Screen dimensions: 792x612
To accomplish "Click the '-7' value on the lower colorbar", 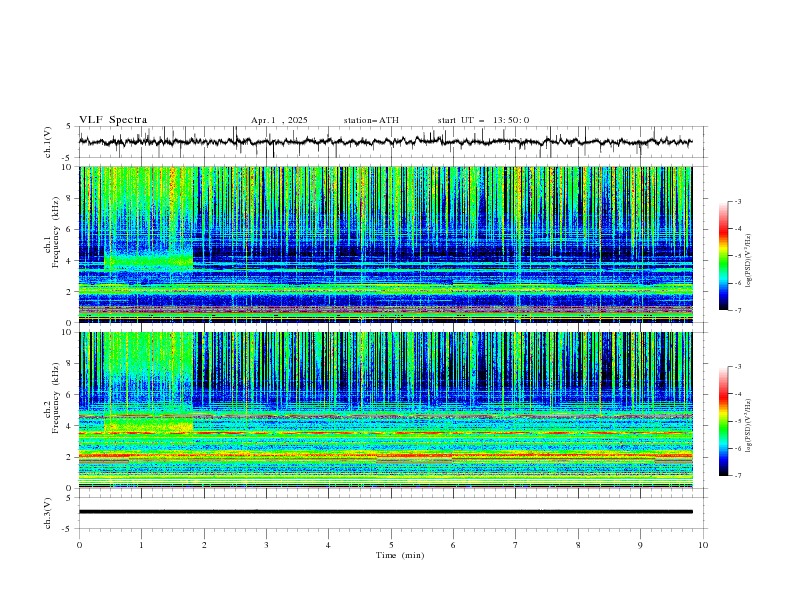I will [x=737, y=476].
